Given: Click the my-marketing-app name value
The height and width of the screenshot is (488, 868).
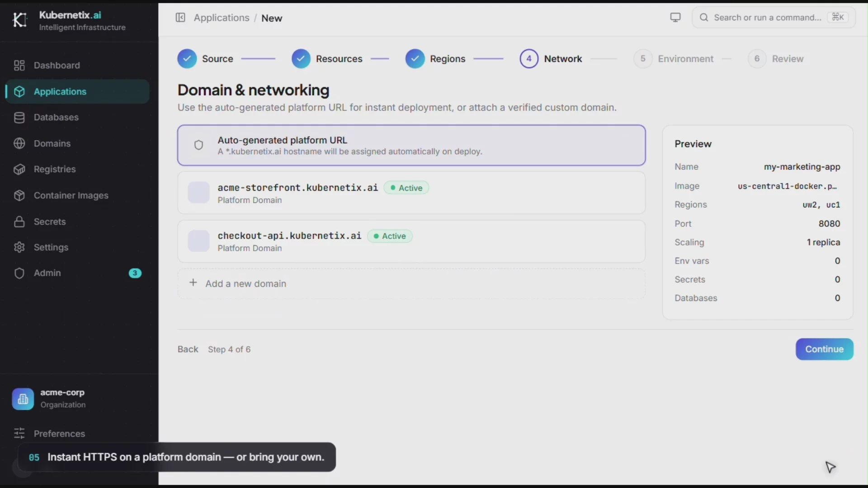Looking at the screenshot, I should tap(802, 167).
